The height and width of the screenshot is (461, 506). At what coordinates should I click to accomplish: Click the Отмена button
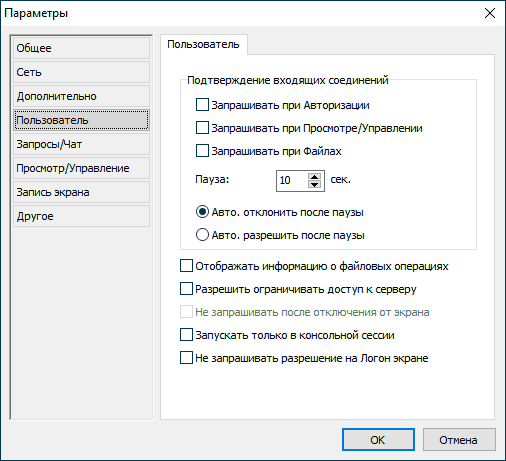[x=459, y=440]
